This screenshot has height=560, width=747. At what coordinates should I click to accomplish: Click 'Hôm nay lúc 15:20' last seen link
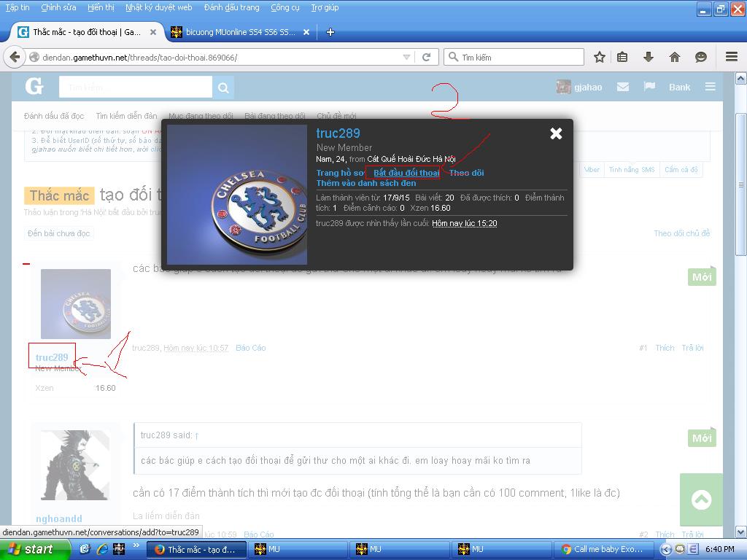pos(465,223)
